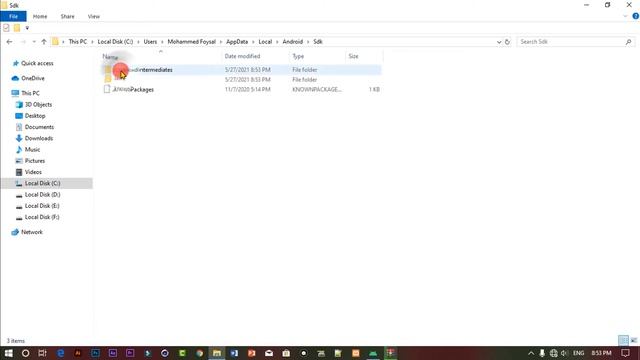Launch Microsoft Edge from taskbar
This screenshot has width=640, height=360.
(x=60, y=353)
